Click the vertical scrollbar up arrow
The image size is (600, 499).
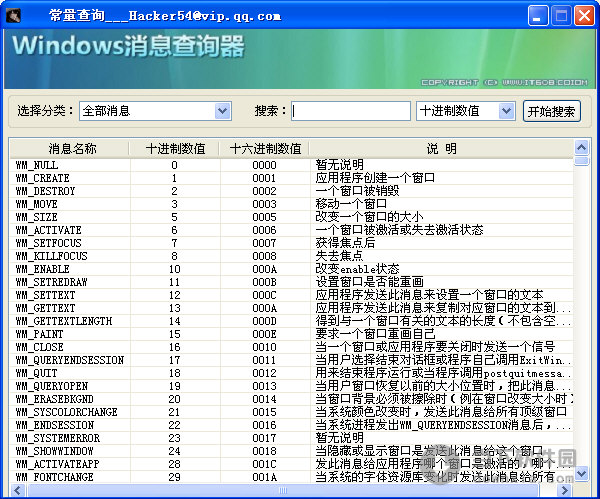582,147
